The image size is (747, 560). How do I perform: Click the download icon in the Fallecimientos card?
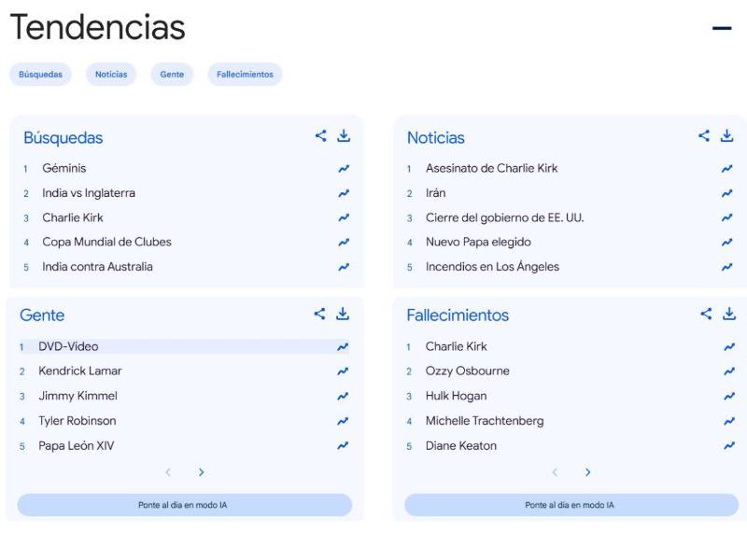click(x=727, y=313)
